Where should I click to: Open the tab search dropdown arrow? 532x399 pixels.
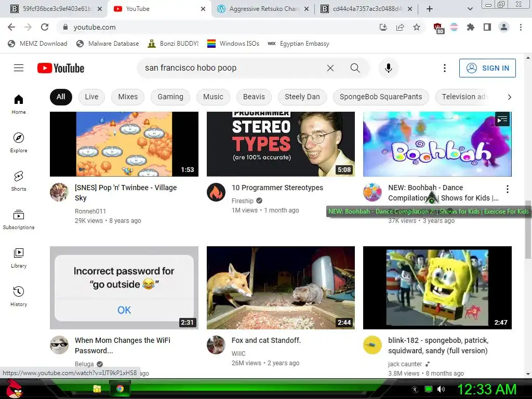coord(470,9)
